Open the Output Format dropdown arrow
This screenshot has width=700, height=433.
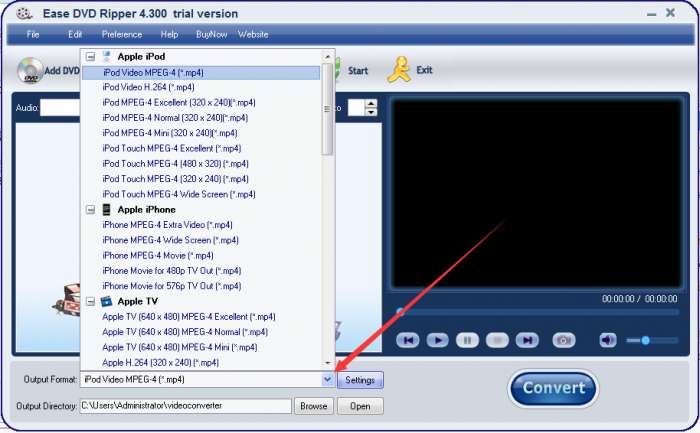click(328, 379)
